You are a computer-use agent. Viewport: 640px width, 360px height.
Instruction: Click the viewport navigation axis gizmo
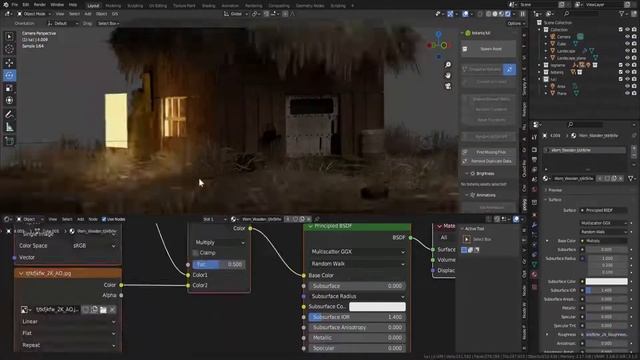[x=438, y=44]
